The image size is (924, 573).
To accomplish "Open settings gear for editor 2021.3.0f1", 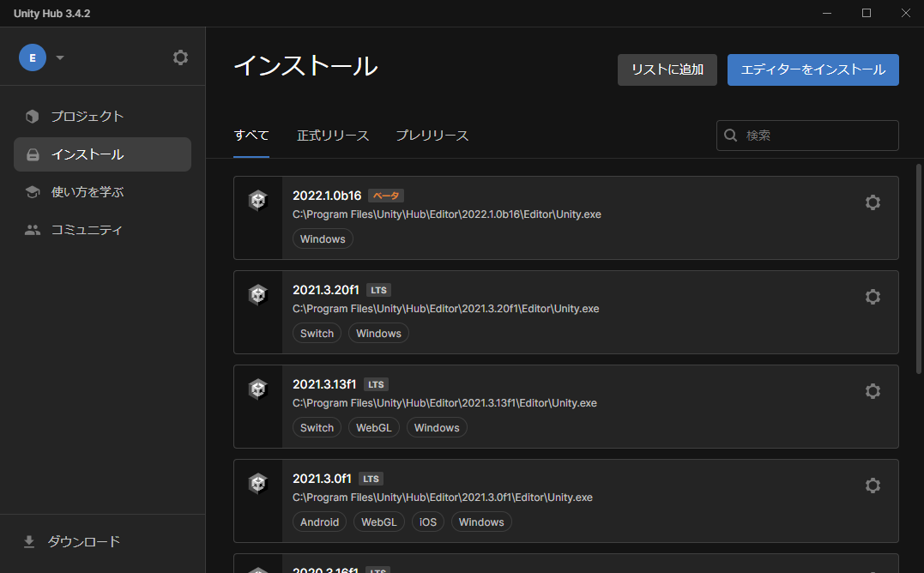I will [x=873, y=486].
